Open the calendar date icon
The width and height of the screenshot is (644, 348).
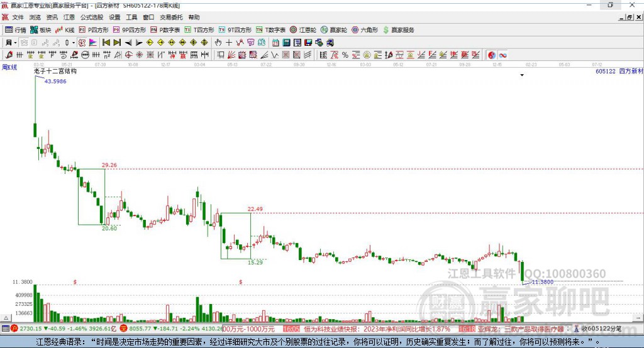[x=275, y=43]
